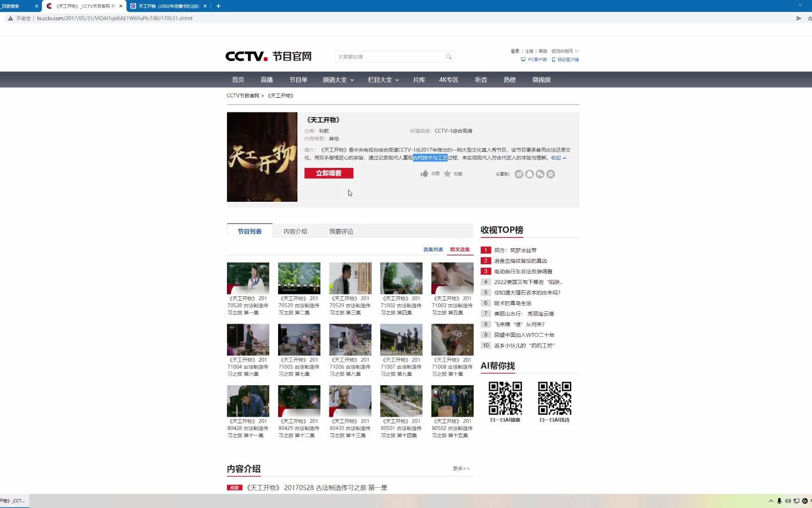Image resolution: width=812 pixels, height=508 pixels.
Task: Expand the 频道大全 dropdown menu
Action: (338, 80)
